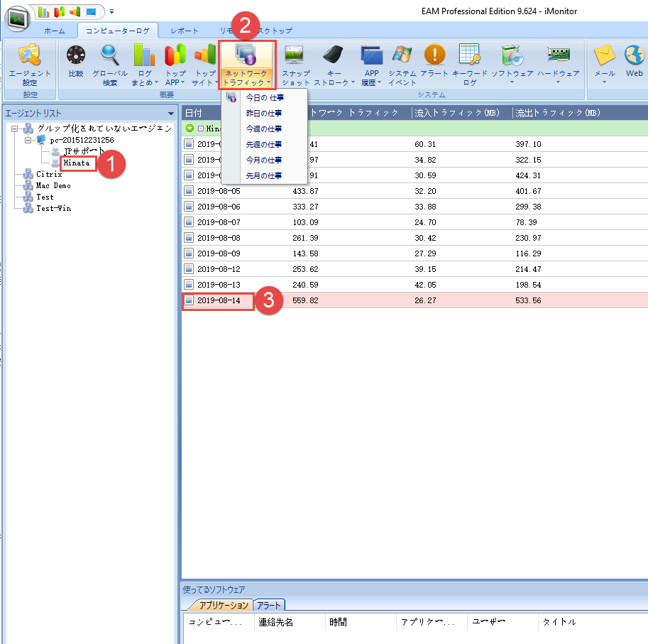Open the quick access toolbar customize dropdown
Screen dimensions: 648x644
click(111, 12)
